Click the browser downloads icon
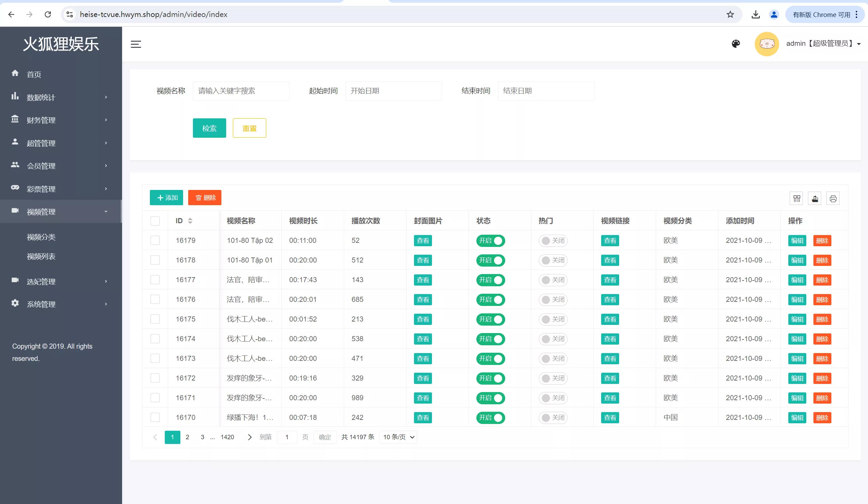The width and height of the screenshot is (868, 504). (755, 15)
